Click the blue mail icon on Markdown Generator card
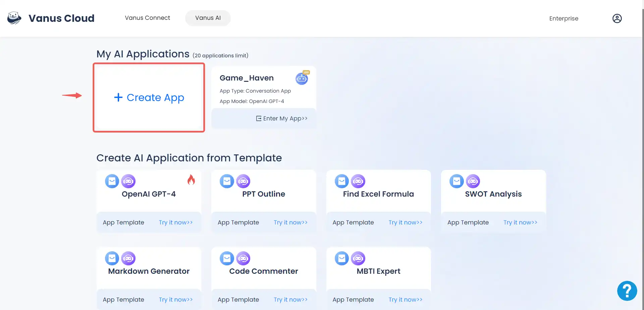The width and height of the screenshot is (644, 310). (112, 258)
